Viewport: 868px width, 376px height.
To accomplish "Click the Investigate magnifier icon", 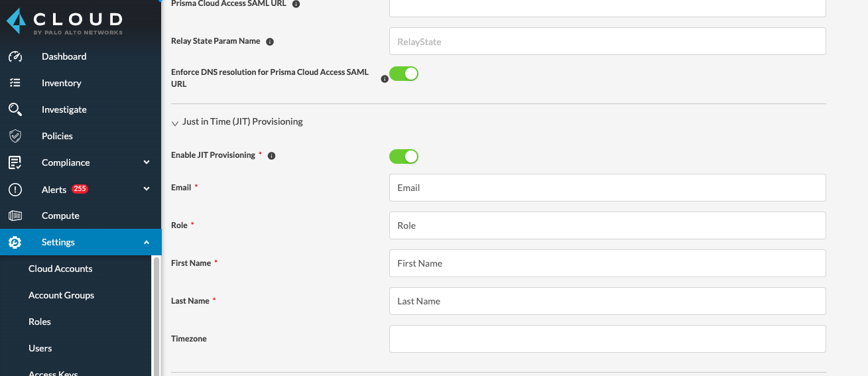I will [x=15, y=109].
